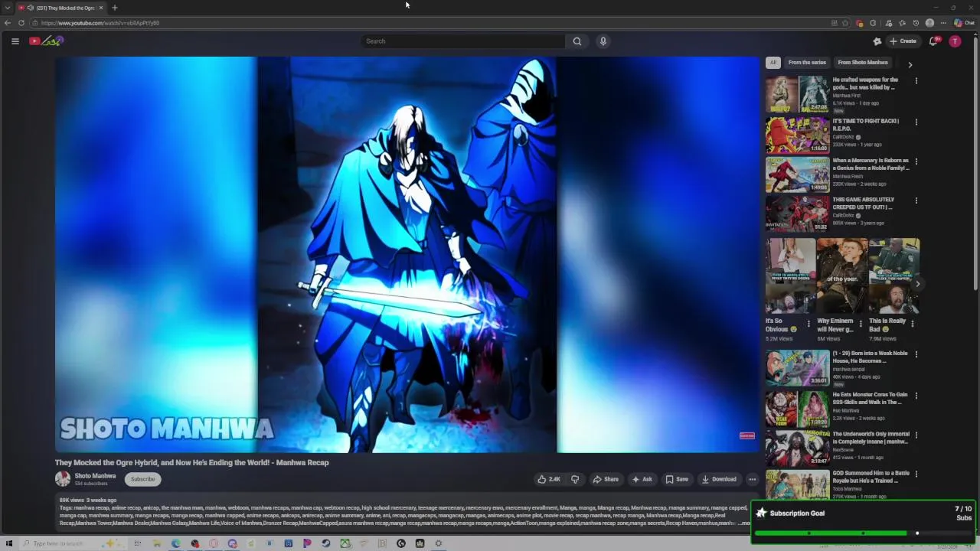Click the YouTube search input field
The width and height of the screenshot is (980, 551).
[x=462, y=41]
